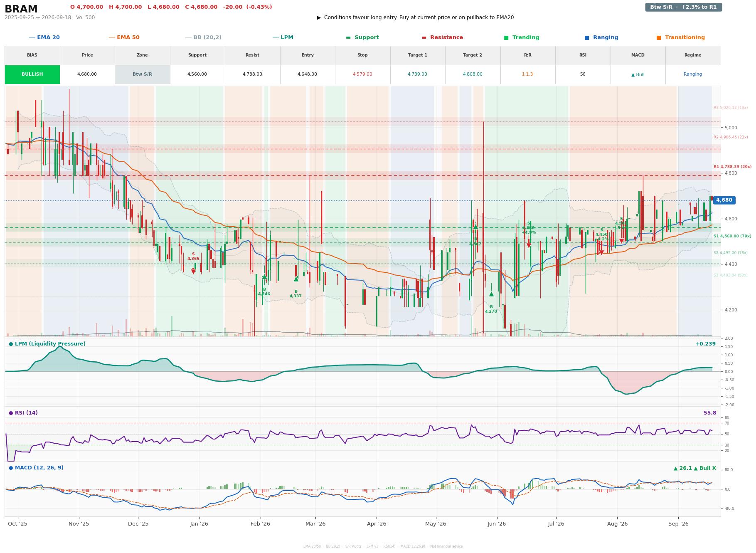756x553 pixels.
Task: Select the Target 1 column header
Action: click(417, 55)
